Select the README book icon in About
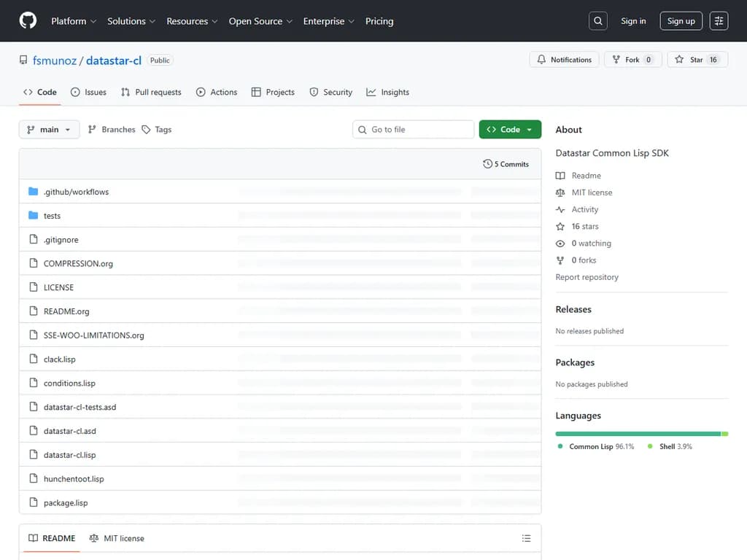 pyautogui.click(x=561, y=175)
